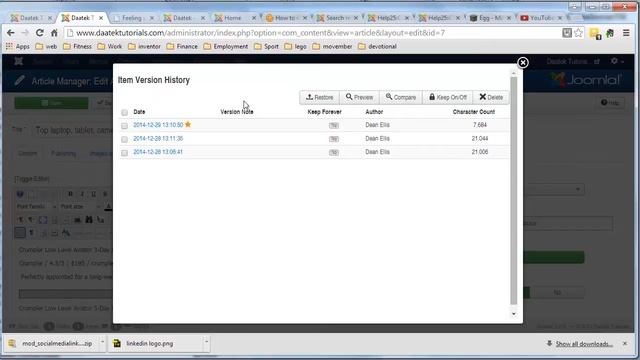Open the Finance bookmarks folder
This screenshot has height=360, width=640.
click(x=182, y=47)
